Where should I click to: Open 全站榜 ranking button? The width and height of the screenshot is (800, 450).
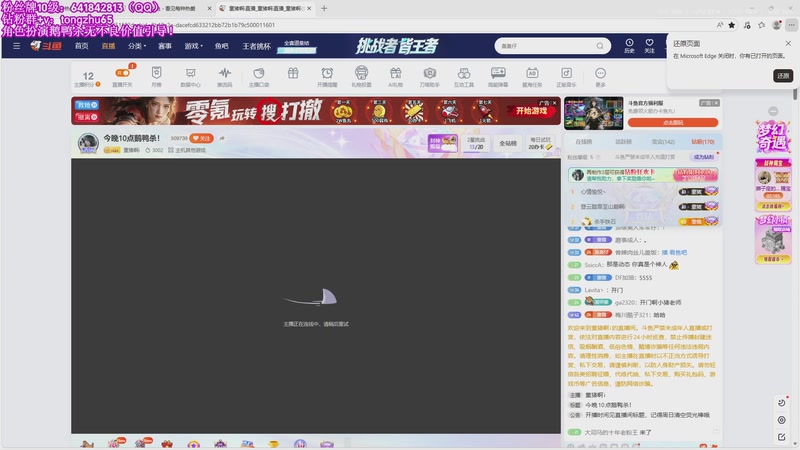pos(508,143)
